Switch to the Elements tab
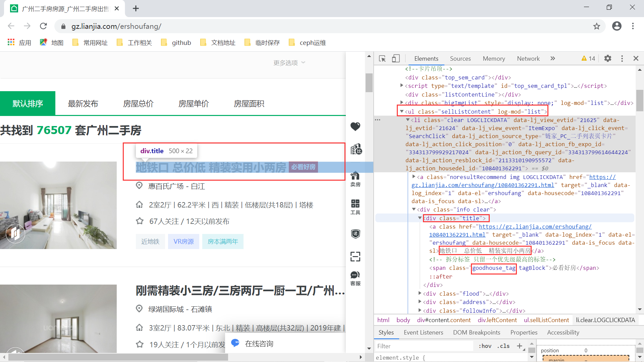 click(x=426, y=59)
